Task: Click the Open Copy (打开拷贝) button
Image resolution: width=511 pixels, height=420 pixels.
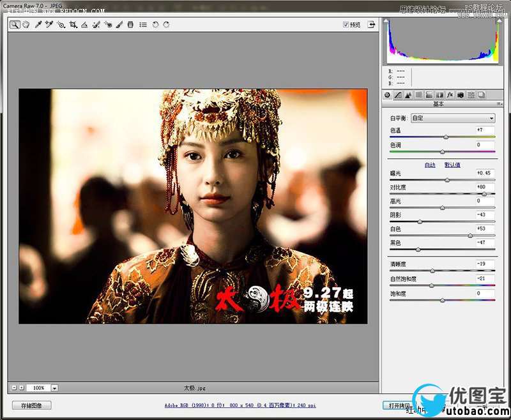Action: click(x=399, y=405)
